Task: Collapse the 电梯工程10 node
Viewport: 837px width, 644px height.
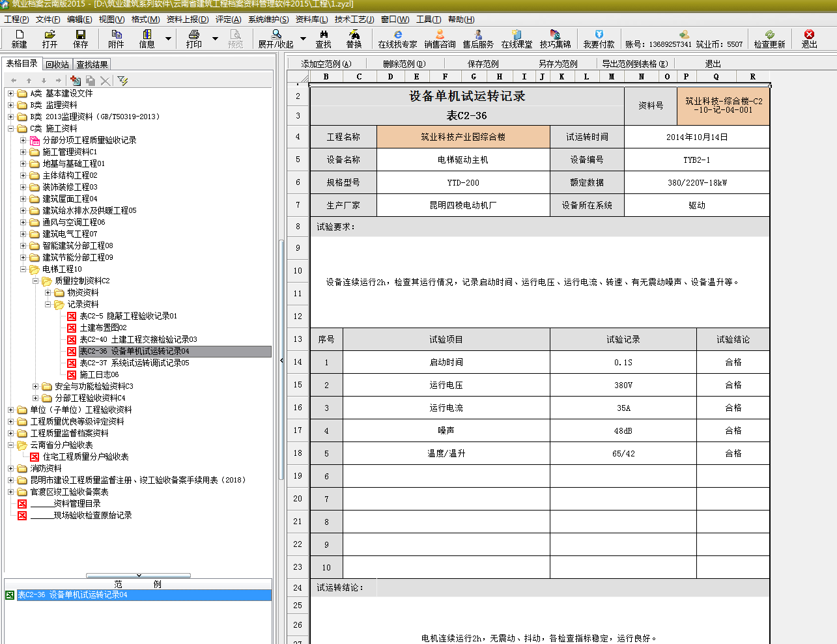Action: click(23, 269)
